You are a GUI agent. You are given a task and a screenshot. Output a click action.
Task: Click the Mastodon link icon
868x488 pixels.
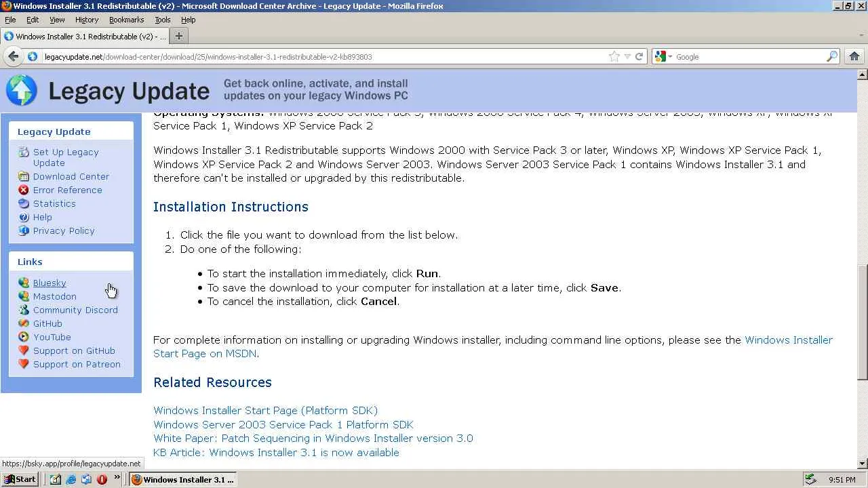click(x=24, y=296)
